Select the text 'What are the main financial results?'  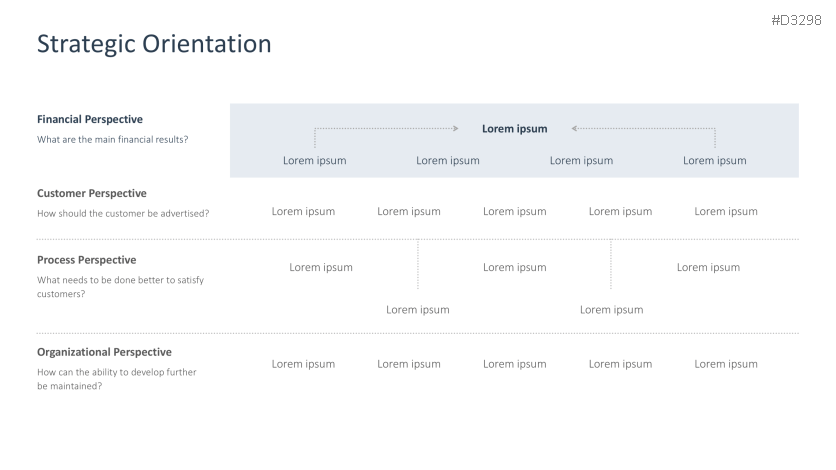112,139
